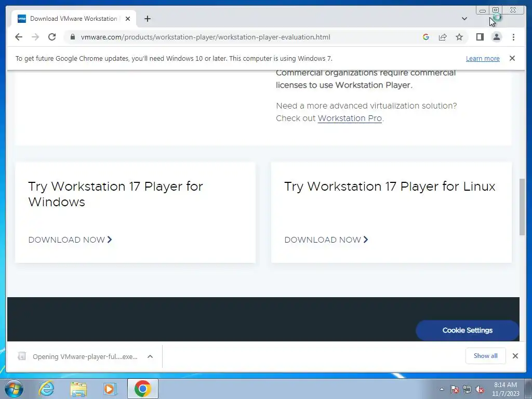The height and width of the screenshot is (399, 532).
Task: Select the Download VMware Workstation tab
Action: [73, 19]
